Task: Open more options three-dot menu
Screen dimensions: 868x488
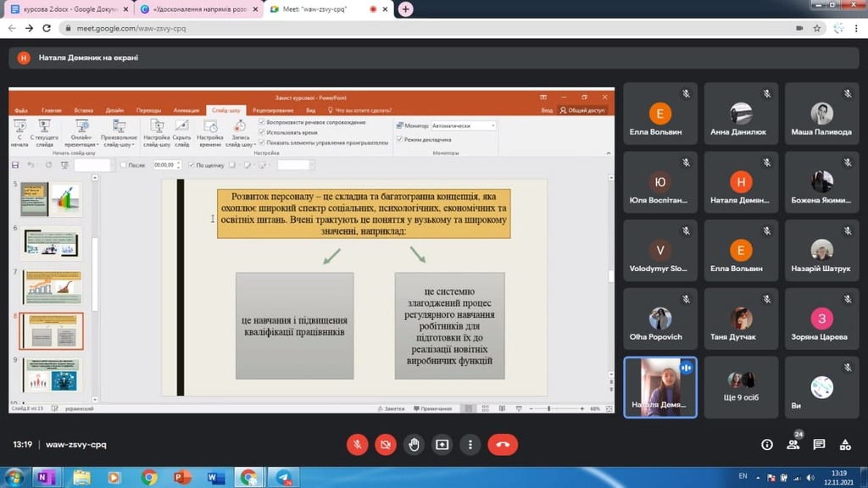Action: point(469,444)
